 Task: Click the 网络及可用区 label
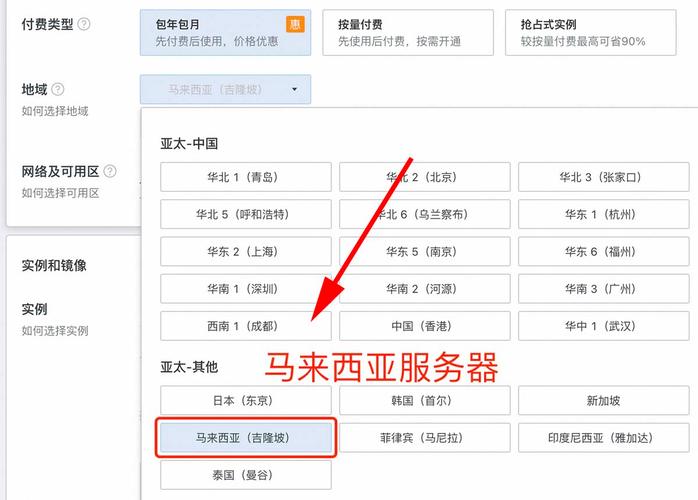(60, 171)
